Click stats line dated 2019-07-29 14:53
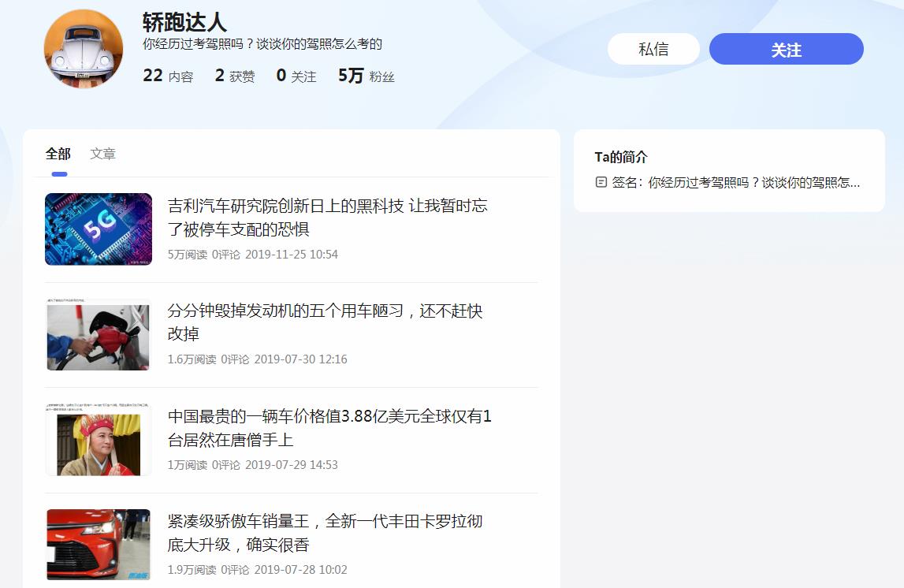904x588 pixels. click(252, 464)
